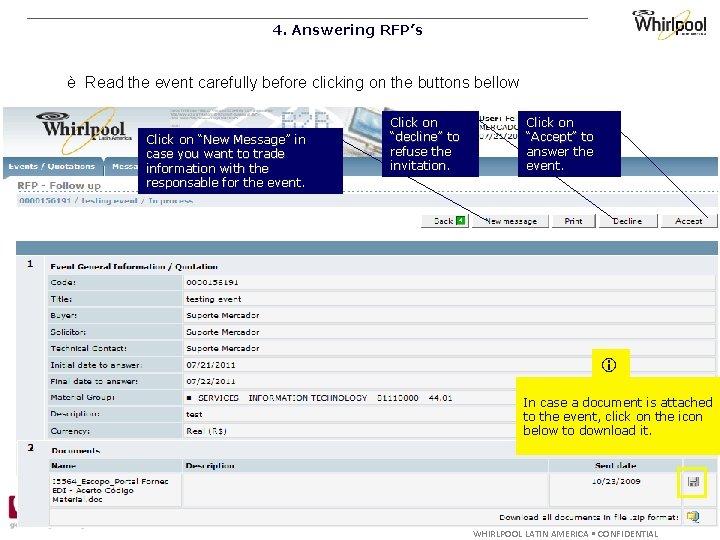Open the New message button
This screenshot has width=720, height=540.
click(x=510, y=221)
